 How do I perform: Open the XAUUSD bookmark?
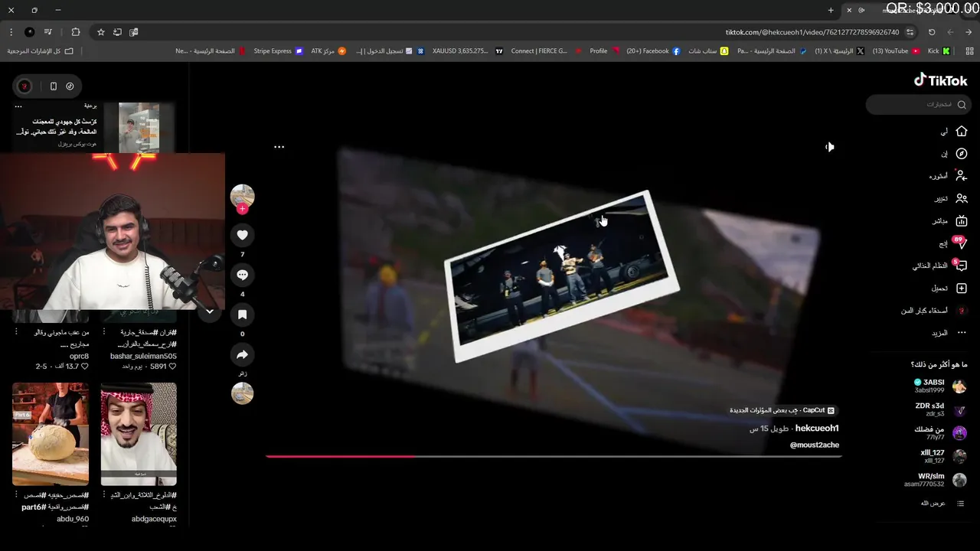(467, 51)
